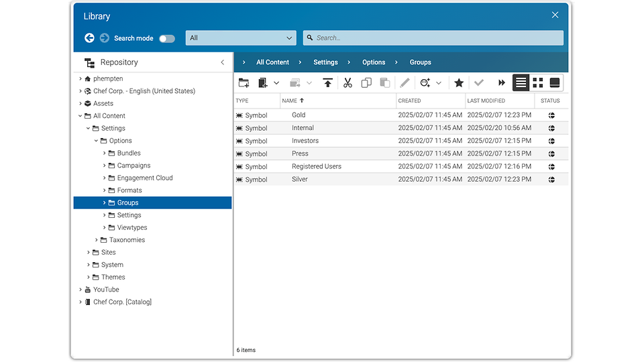The height and width of the screenshot is (362, 644).
Task: Click the upload arrow toolbar icon
Action: click(327, 83)
